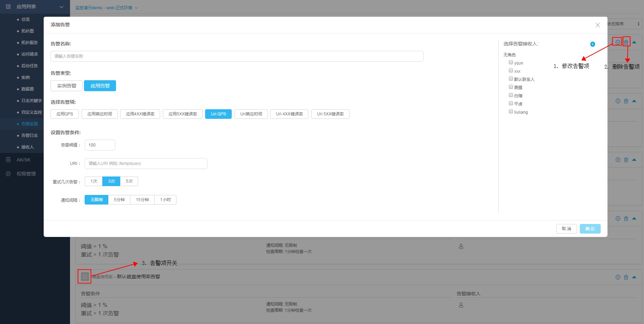This screenshot has height=324, width=644.
Task: Select 应用告警 alert type
Action: [x=100, y=86]
